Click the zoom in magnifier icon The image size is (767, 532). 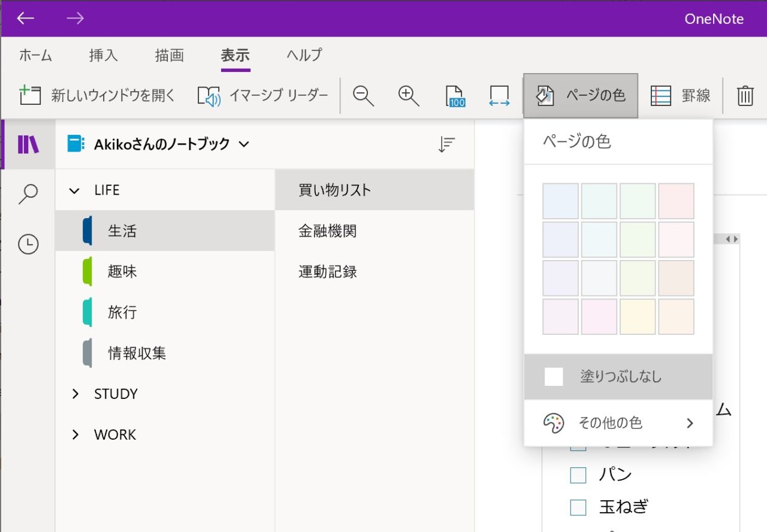[x=409, y=96]
